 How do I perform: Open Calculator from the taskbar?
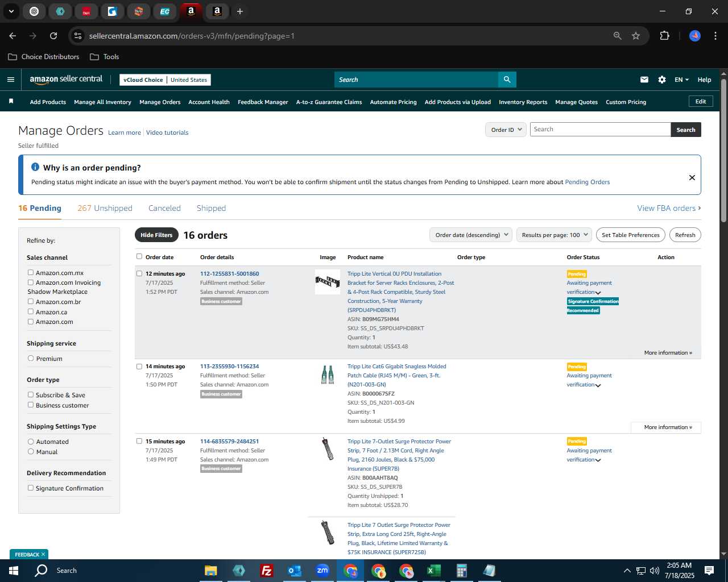pyautogui.click(x=461, y=571)
